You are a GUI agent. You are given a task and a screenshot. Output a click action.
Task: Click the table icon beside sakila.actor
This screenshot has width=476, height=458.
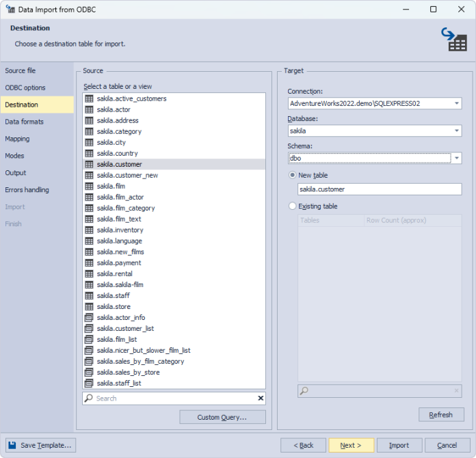coord(88,109)
